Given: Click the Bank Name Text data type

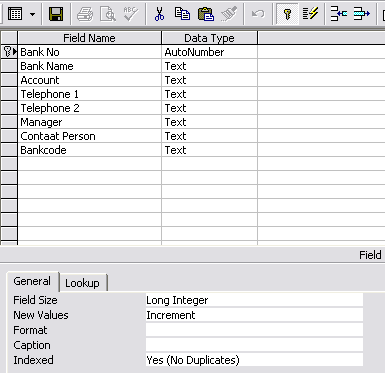Looking at the screenshot, I should [209, 66].
